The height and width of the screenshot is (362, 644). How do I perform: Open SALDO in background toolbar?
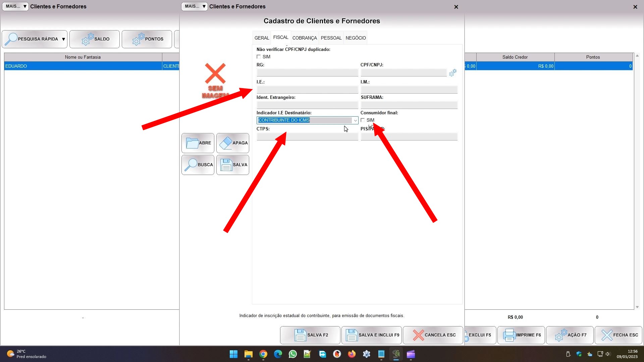pyautogui.click(x=95, y=39)
